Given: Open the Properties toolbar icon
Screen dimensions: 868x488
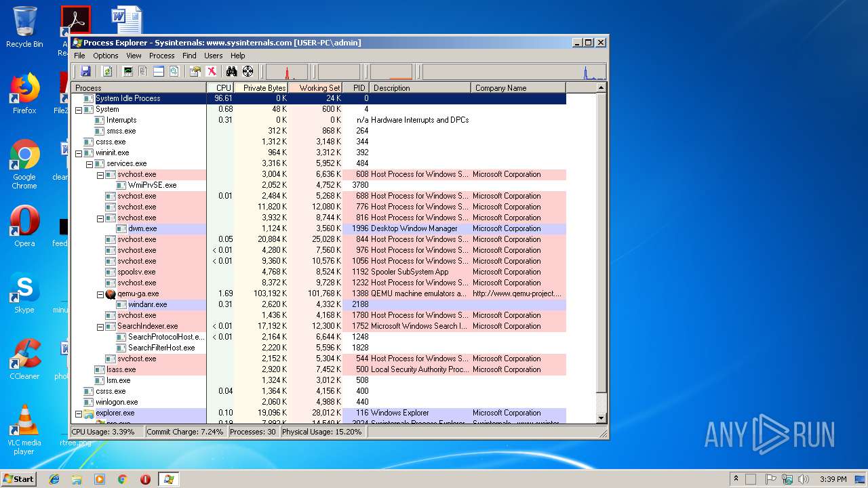Looking at the screenshot, I should 195,71.
